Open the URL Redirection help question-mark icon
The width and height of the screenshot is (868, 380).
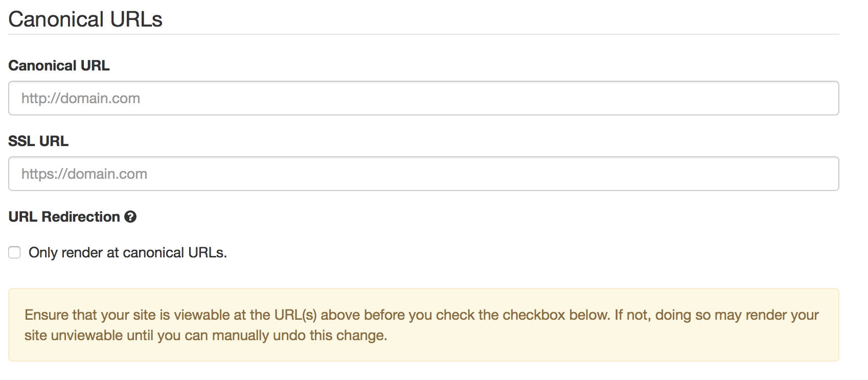(130, 217)
